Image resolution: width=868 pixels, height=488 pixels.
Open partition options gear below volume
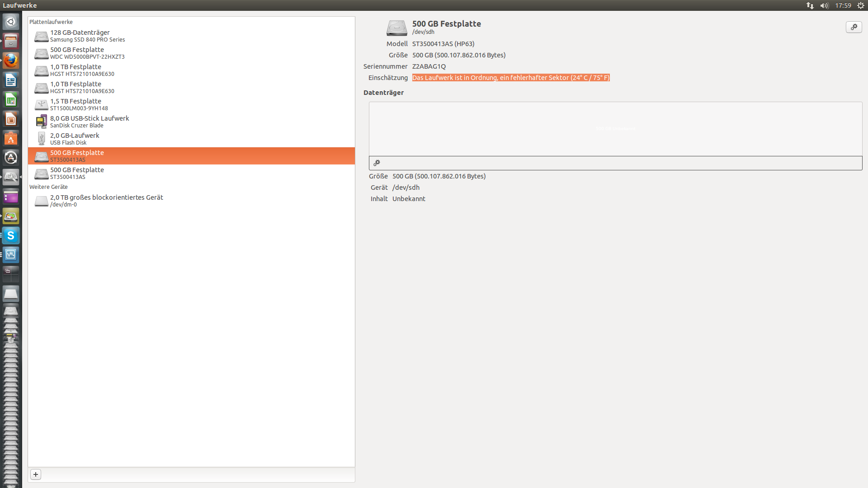point(377,163)
